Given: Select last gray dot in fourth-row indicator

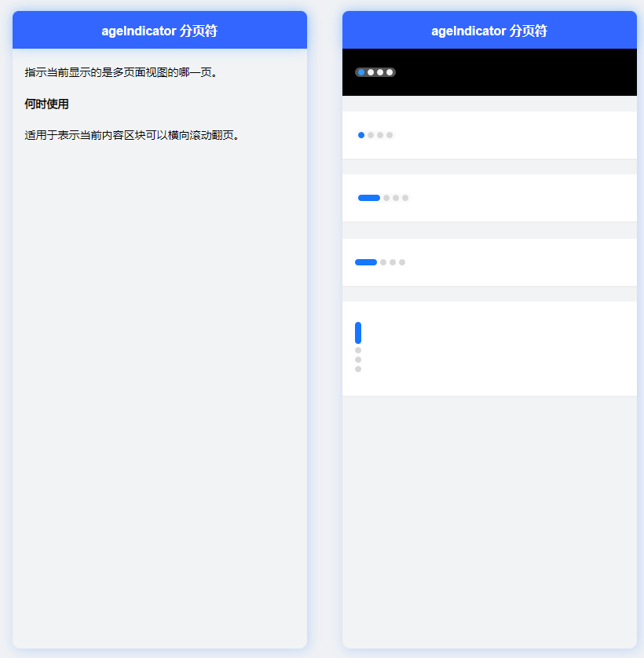Looking at the screenshot, I should point(402,262).
